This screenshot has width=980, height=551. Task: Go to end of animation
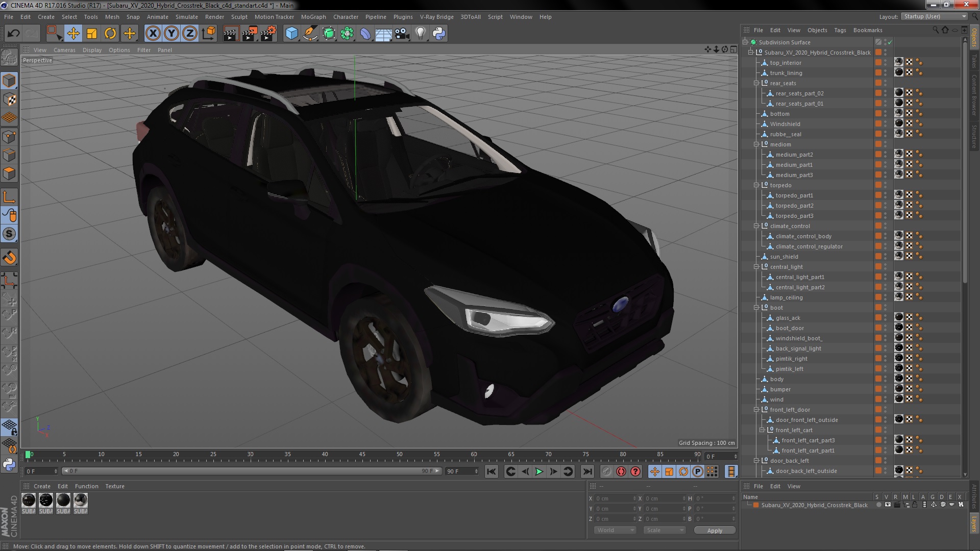(587, 471)
